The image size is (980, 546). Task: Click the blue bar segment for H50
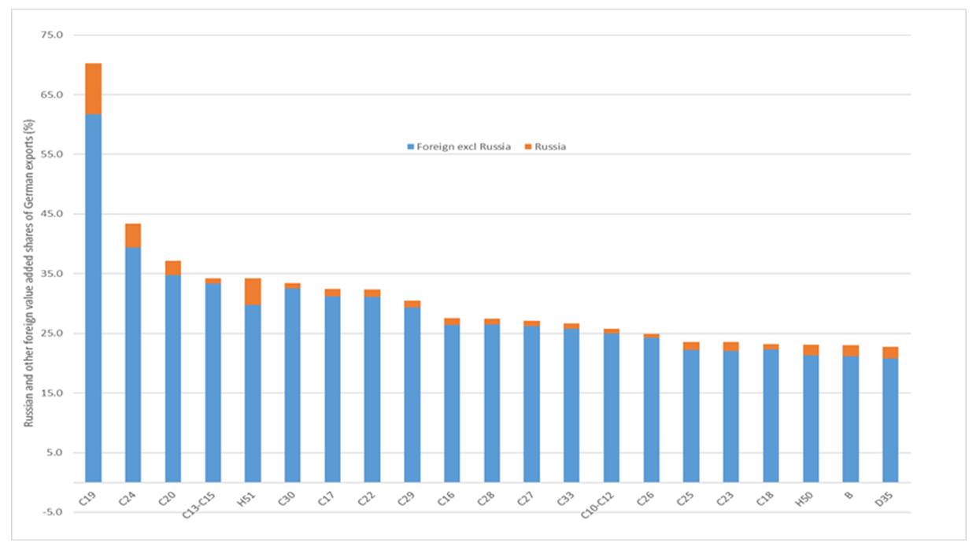811,419
